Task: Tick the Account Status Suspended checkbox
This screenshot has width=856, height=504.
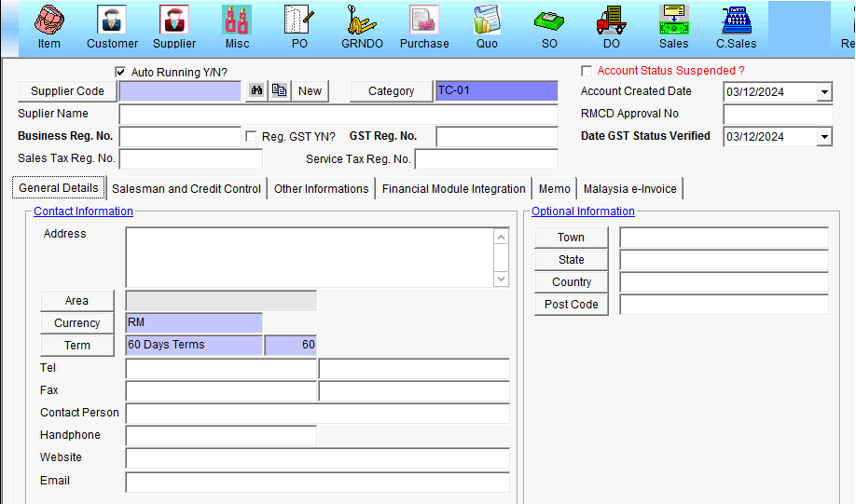Action: (x=587, y=71)
